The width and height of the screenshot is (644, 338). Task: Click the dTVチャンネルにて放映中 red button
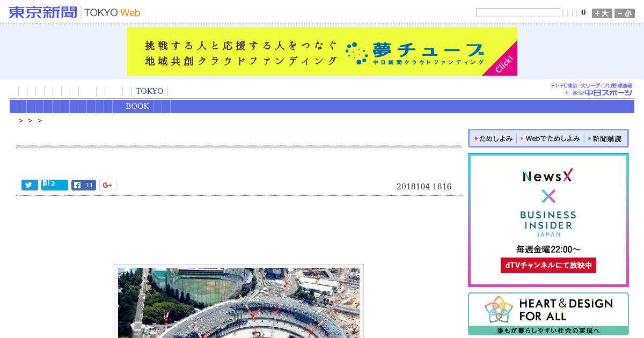point(548,265)
